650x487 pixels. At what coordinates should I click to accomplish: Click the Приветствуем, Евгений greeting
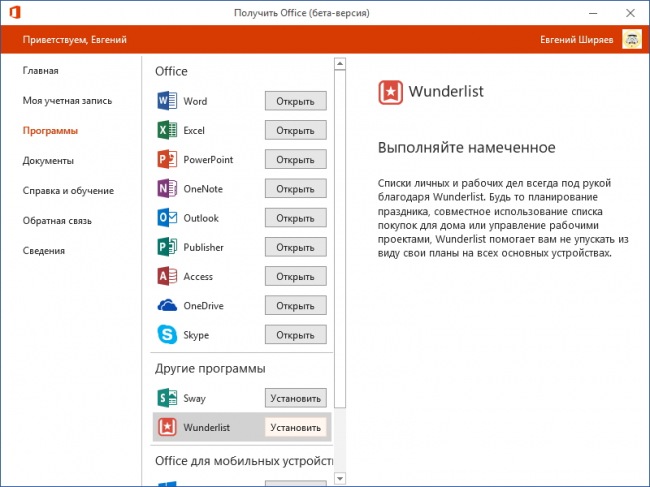(75, 40)
